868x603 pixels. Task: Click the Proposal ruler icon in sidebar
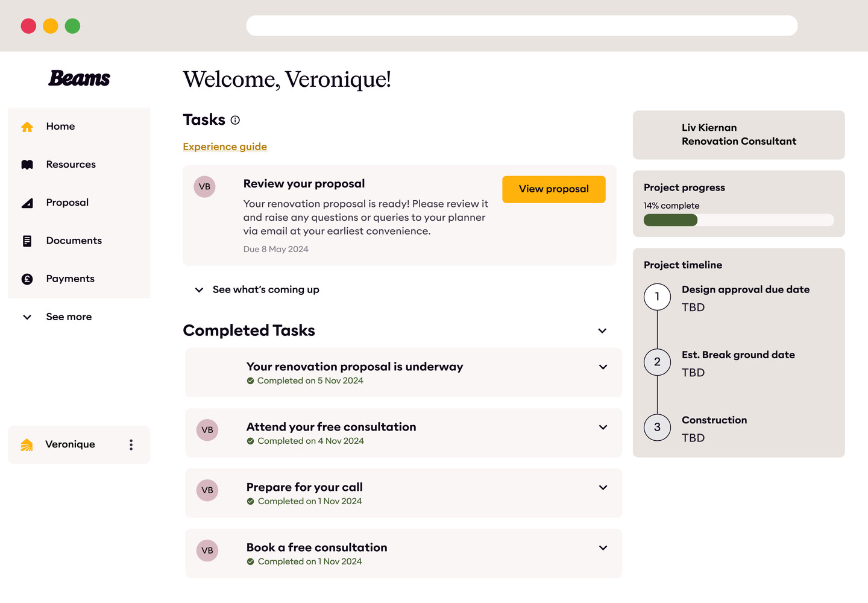coord(27,203)
